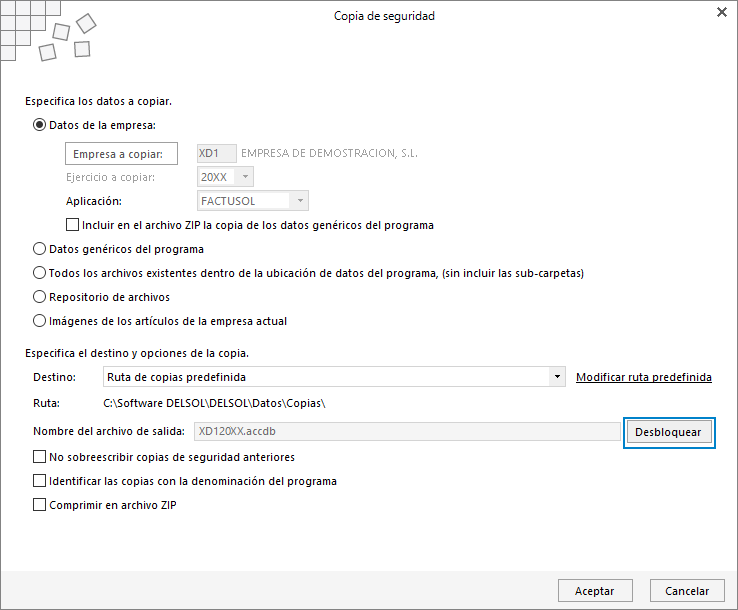The image size is (738, 610).
Task: Select the 'Datos de la empresa' radio option
Action: pos(40,125)
